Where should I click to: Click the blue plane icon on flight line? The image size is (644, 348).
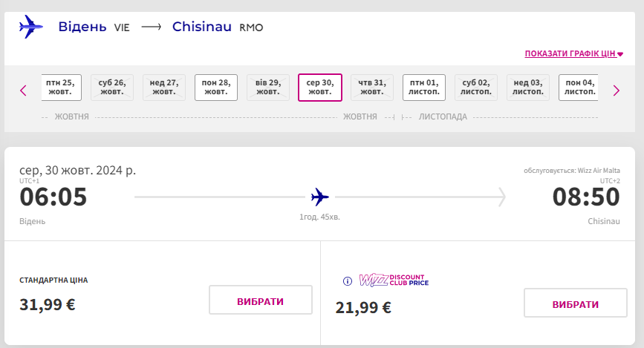coord(319,197)
